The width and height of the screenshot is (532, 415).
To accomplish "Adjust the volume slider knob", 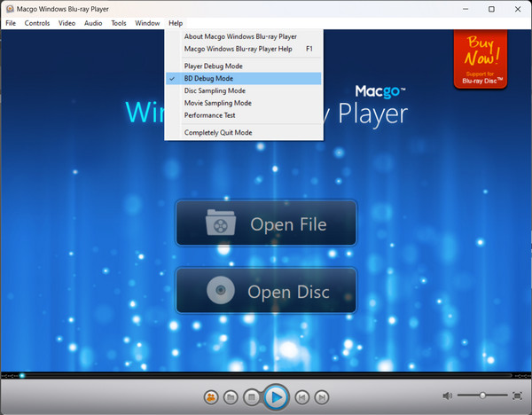I will pos(482,395).
